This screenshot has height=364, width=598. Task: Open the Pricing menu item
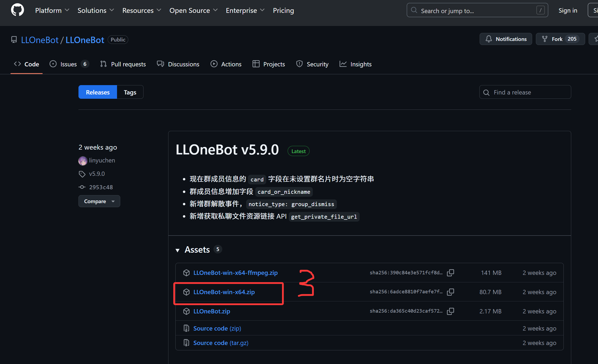[283, 10]
